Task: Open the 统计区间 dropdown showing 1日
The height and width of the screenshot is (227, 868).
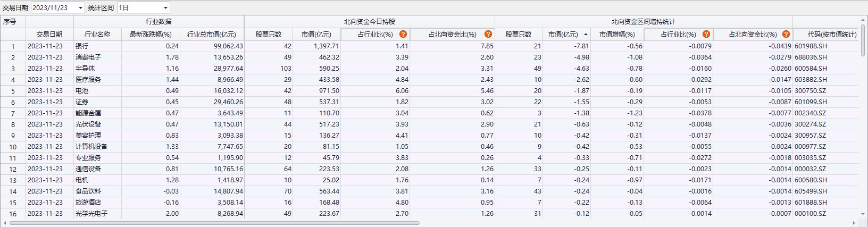Action: pyautogui.click(x=165, y=8)
